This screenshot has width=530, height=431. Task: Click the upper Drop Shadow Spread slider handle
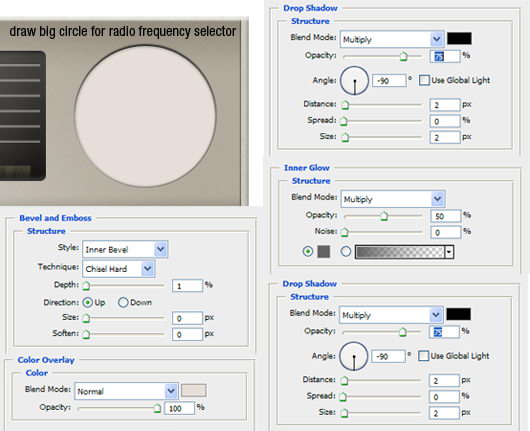point(344,121)
